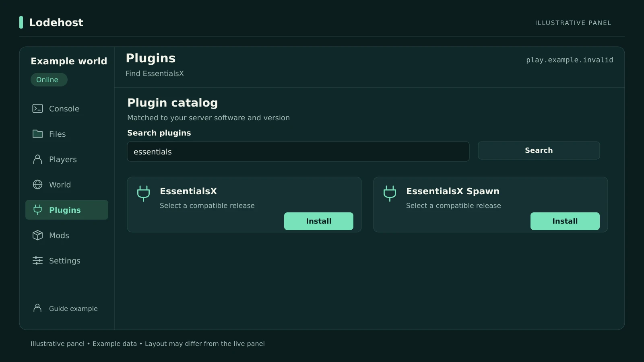This screenshot has width=644, height=362.
Task: Click the Mods box icon
Action: 37,235
